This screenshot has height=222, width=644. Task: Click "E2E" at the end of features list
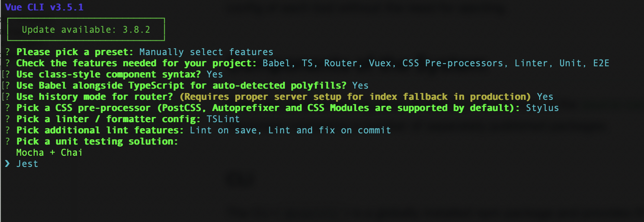[601, 63]
